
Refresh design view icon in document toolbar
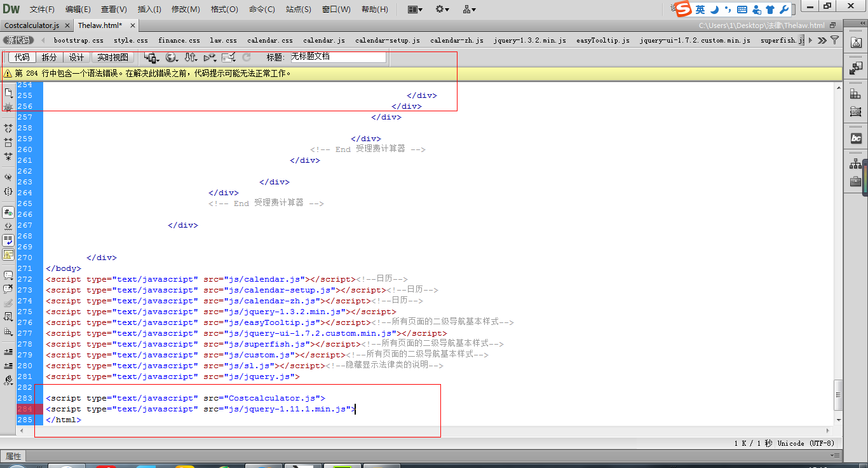pyautogui.click(x=247, y=57)
